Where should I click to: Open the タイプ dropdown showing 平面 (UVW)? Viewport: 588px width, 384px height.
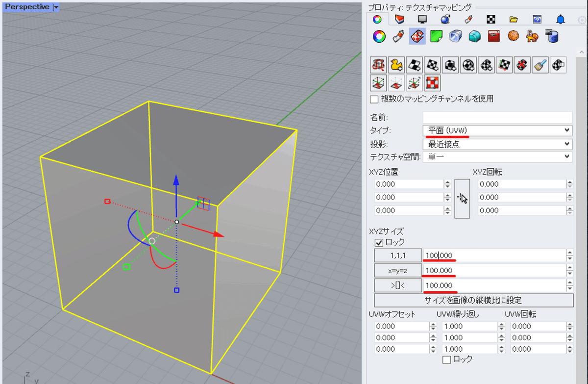click(497, 130)
